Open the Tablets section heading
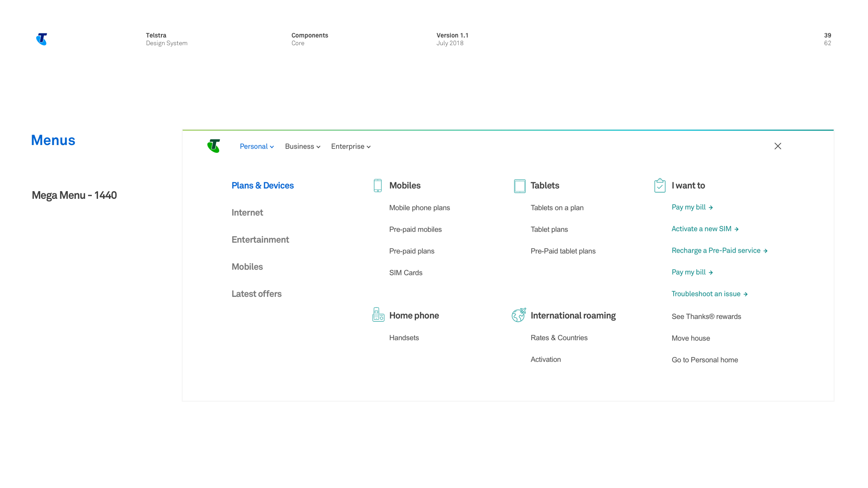Screen dimensions: 868x488 (x=545, y=185)
